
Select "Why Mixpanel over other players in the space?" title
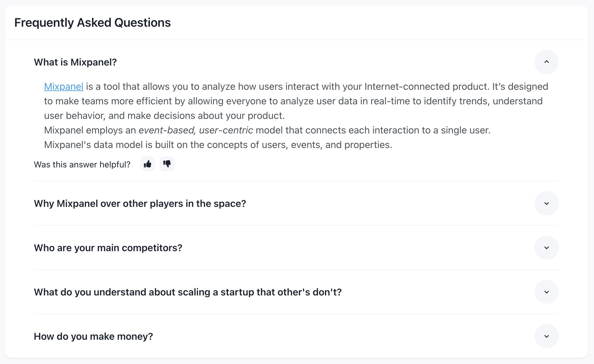pos(140,204)
